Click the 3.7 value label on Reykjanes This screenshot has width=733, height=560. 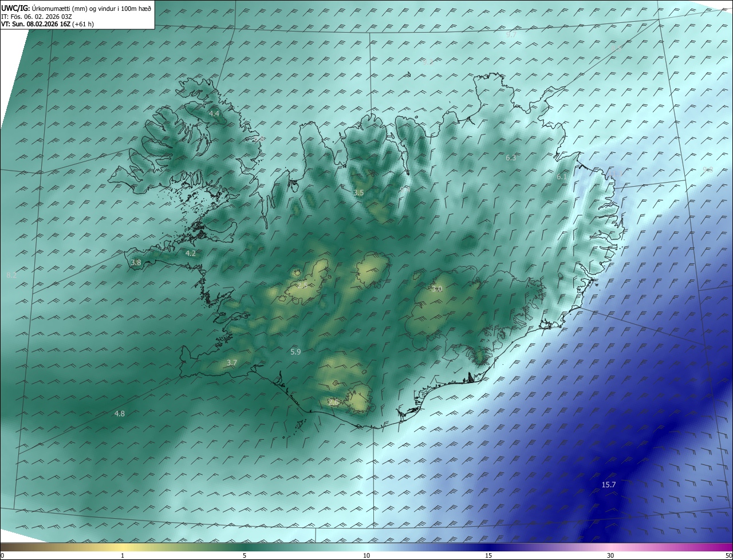point(231,362)
